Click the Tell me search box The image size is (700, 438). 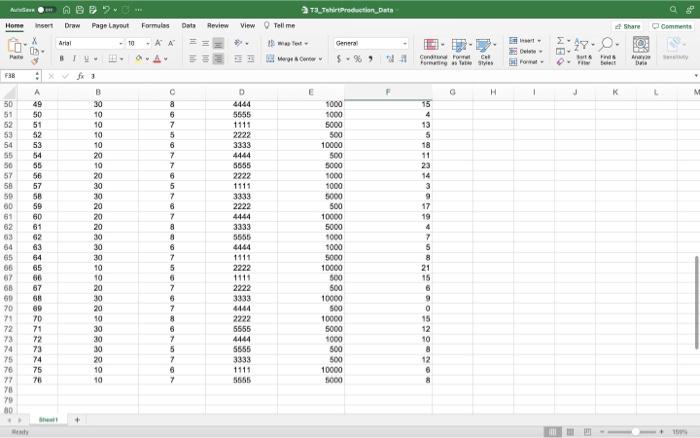[279, 25]
